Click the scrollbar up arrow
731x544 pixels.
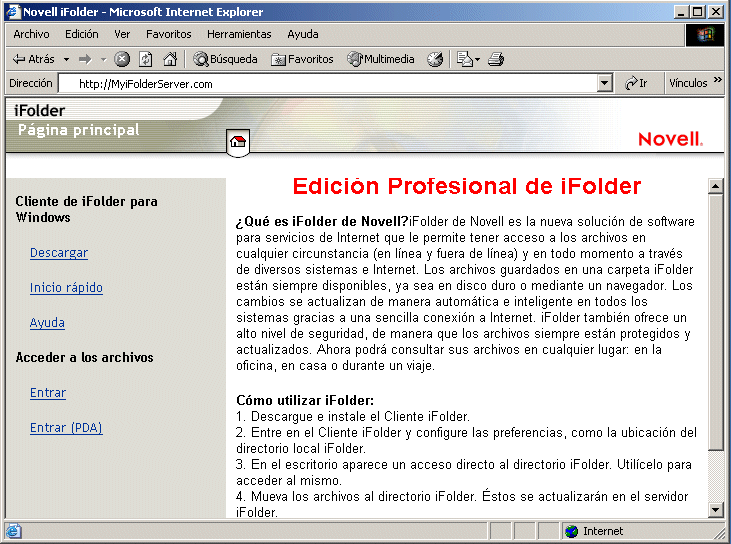(715, 186)
